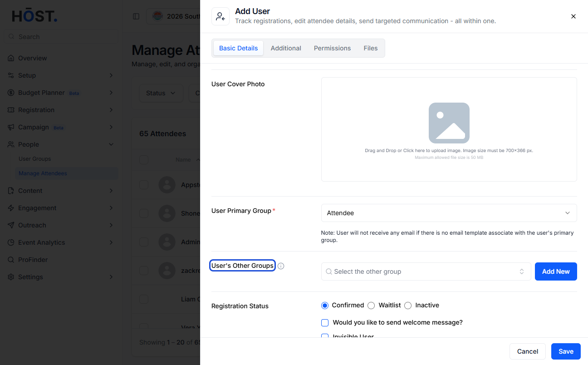
Task: Click the image placeholder icon in cover photo
Action: tap(449, 123)
